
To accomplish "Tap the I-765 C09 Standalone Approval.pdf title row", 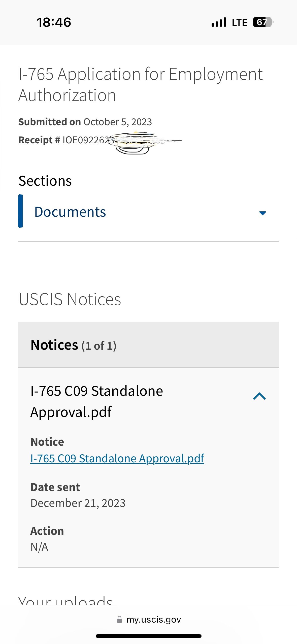I will (148, 401).
